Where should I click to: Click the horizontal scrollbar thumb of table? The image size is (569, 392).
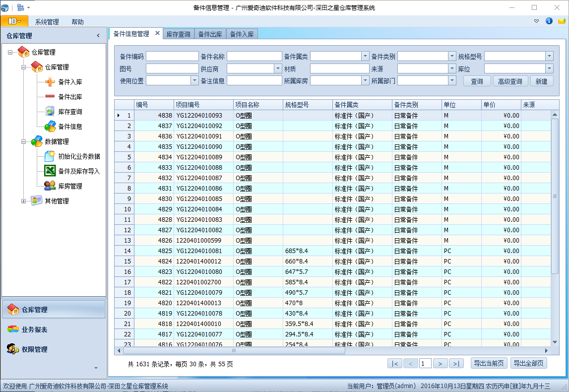pos(234,351)
